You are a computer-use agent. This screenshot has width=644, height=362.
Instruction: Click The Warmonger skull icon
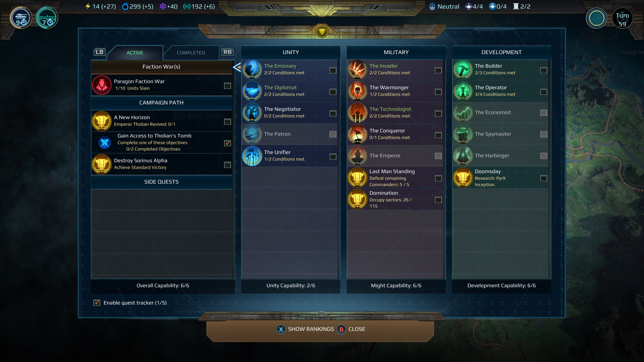[x=358, y=91]
